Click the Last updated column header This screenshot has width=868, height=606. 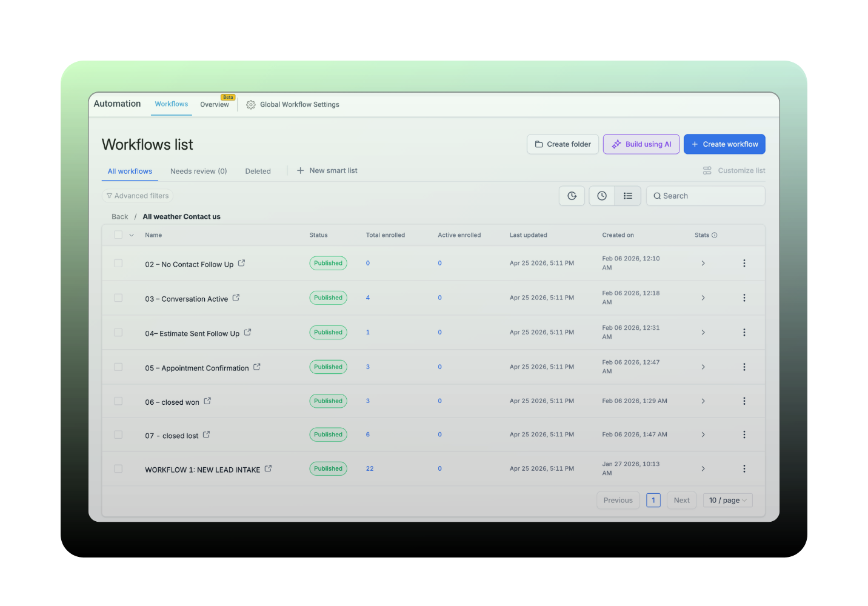528,235
